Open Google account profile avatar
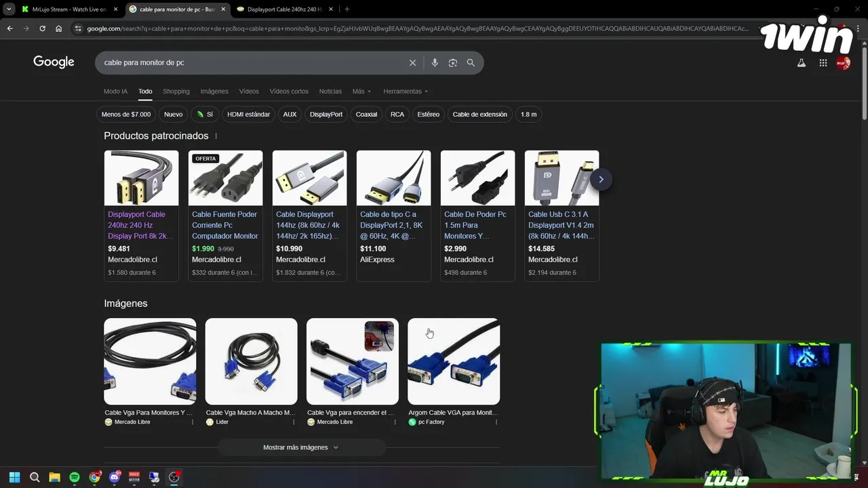Screen dimensions: 868x488 [x=843, y=62]
